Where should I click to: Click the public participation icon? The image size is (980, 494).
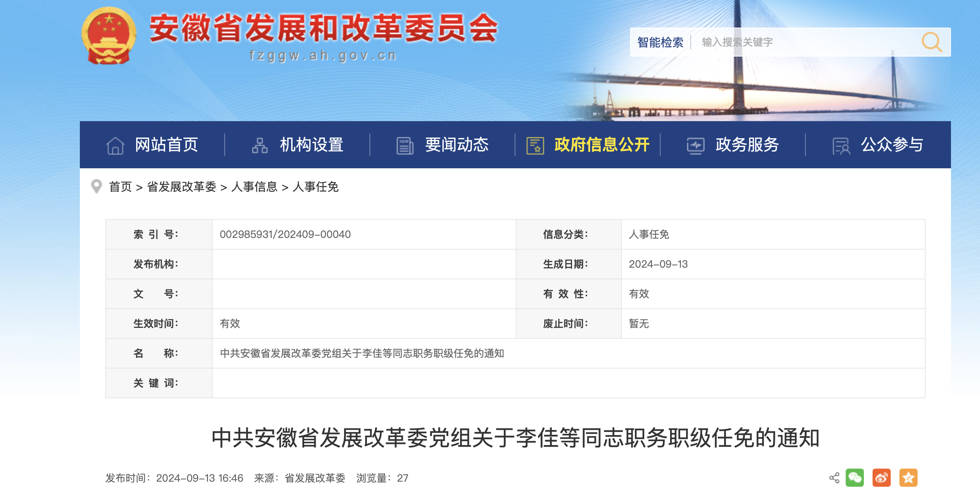[841, 146]
